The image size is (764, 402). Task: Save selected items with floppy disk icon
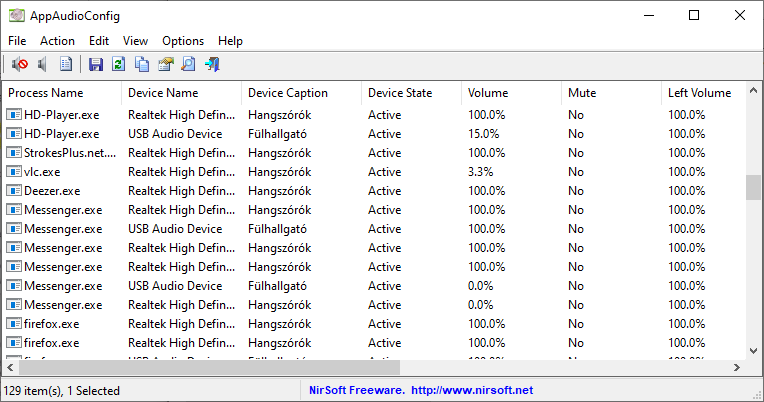click(x=96, y=65)
